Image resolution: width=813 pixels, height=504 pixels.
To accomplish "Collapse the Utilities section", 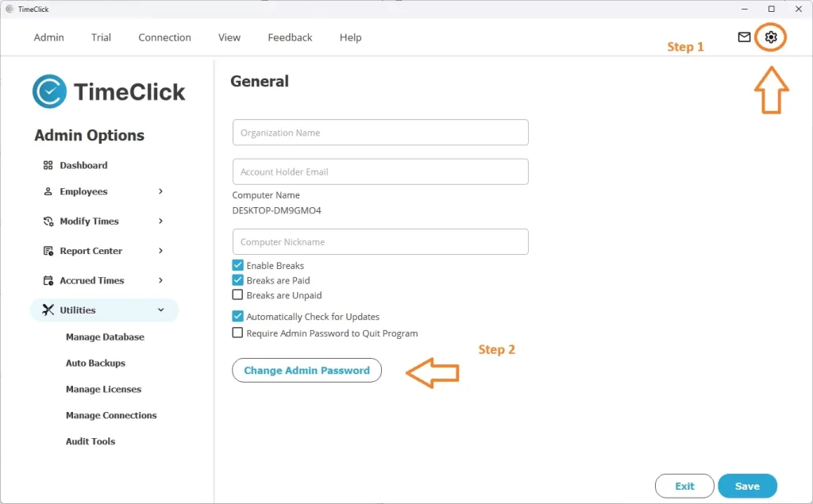I will tap(161, 310).
